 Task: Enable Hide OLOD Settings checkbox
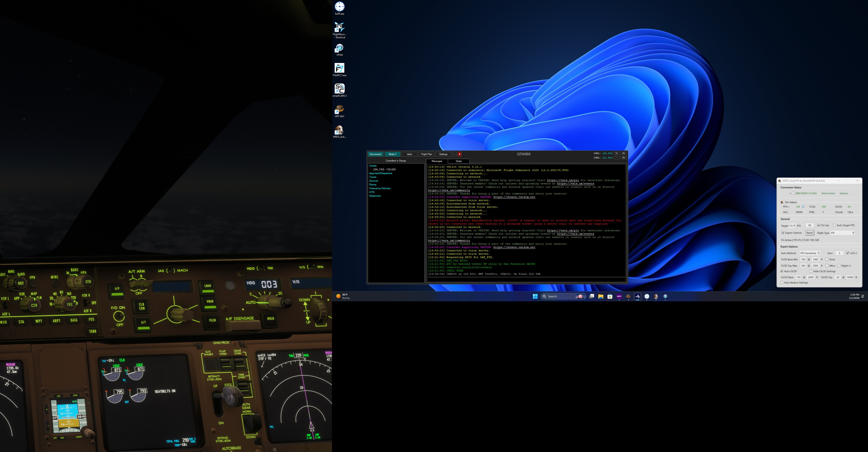pos(811,271)
